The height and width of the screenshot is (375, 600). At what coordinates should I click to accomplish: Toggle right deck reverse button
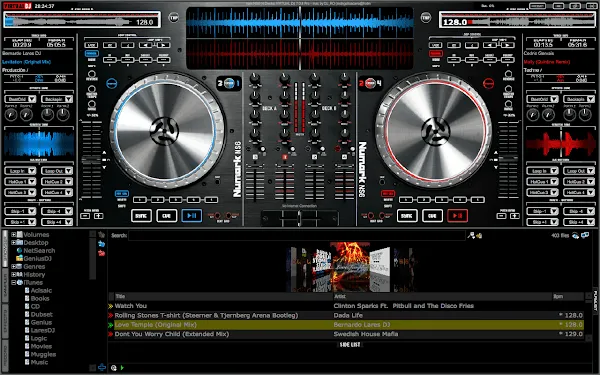[508, 73]
